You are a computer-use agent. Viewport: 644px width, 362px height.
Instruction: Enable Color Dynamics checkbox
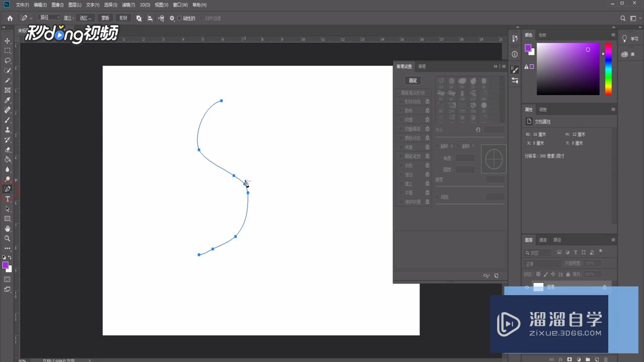point(400,138)
